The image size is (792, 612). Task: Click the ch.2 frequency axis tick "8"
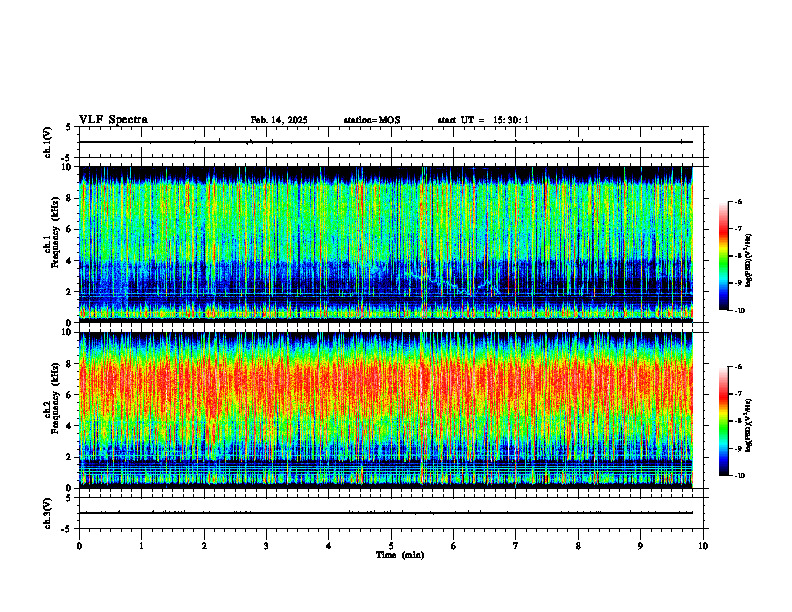point(71,364)
